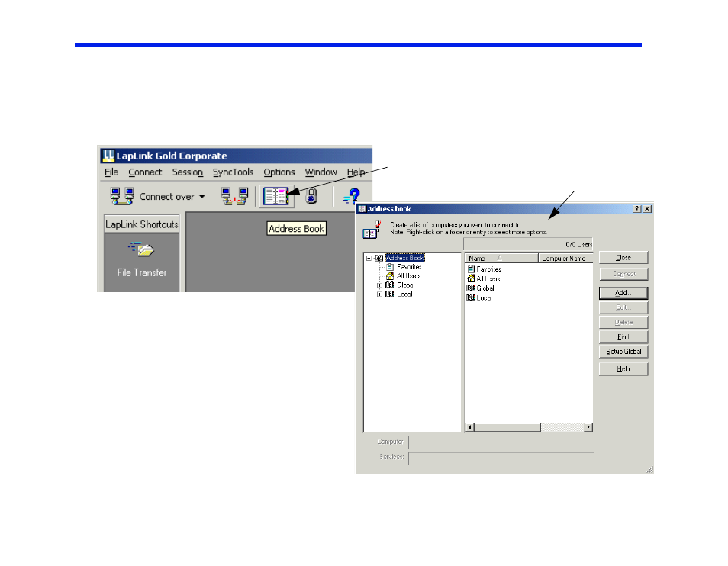The width and height of the screenshot is (728, 566).
Task: Click Favorites icon in the list pane
Action: point(471,269)
